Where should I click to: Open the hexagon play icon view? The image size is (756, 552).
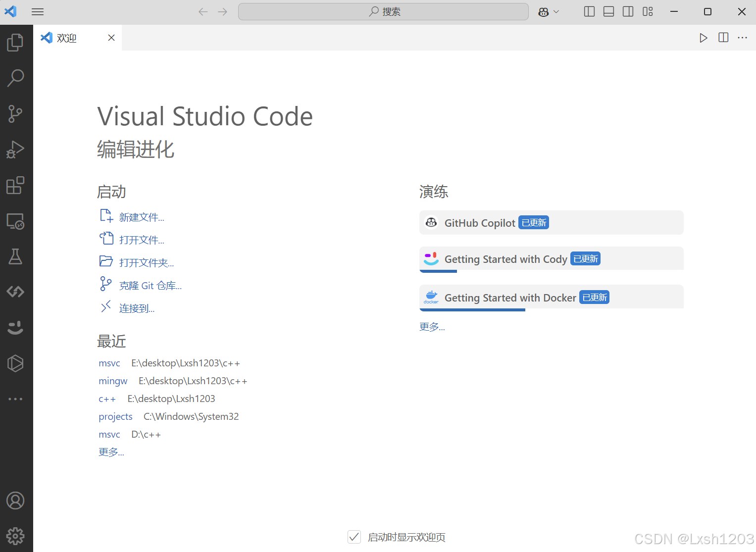click(x=15, y=363)
